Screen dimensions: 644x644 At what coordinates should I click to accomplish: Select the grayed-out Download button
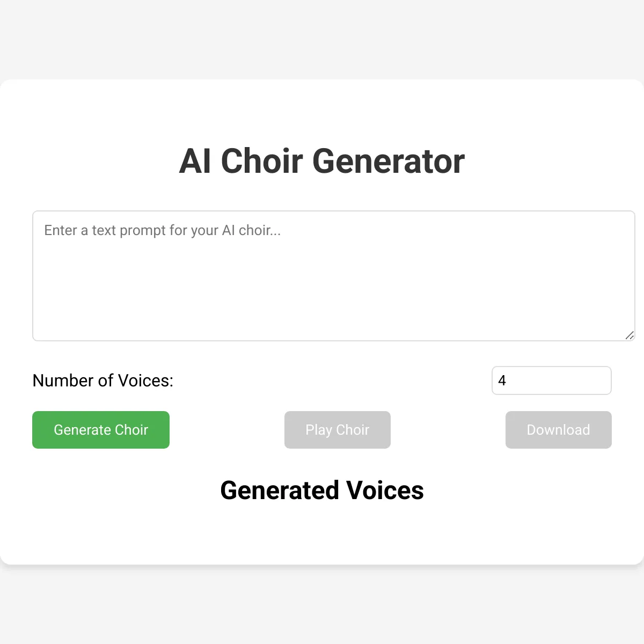click(x=559, y=430)
